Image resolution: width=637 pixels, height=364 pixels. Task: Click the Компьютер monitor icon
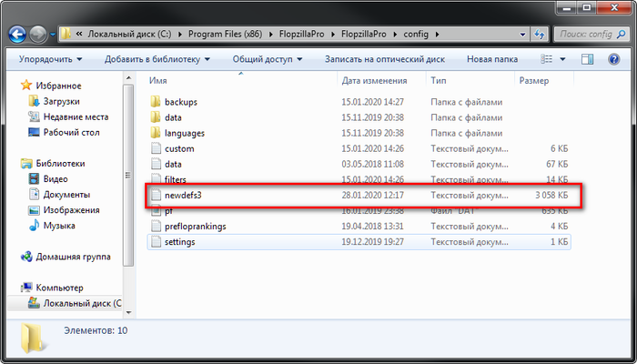26,288
